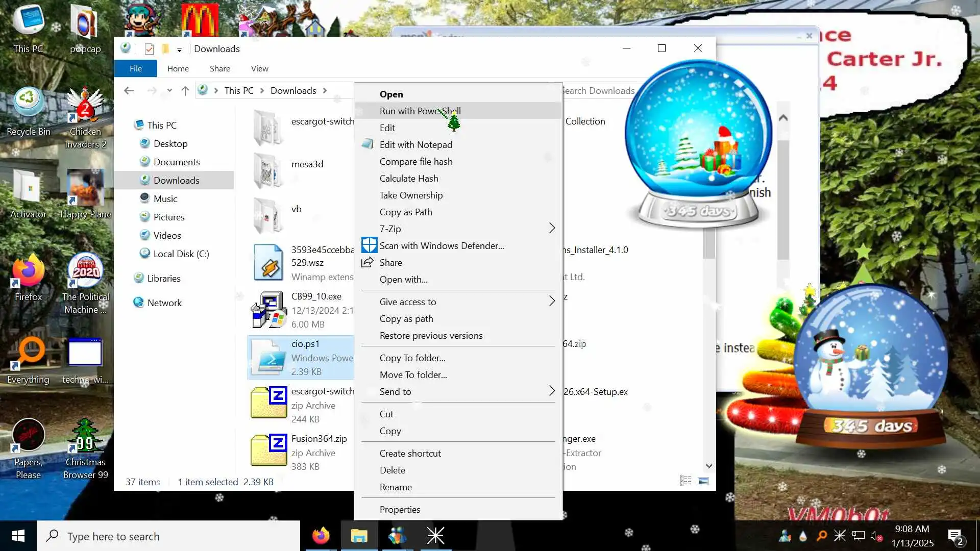Open the View ribbon tab
The width and height of the screenshot is (980, 551).
coord(259,68)
